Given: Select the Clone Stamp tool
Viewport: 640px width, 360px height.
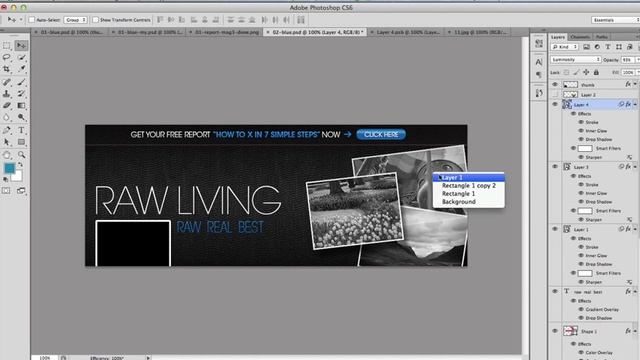Looking at the screenshot, I should coord(7,94).
